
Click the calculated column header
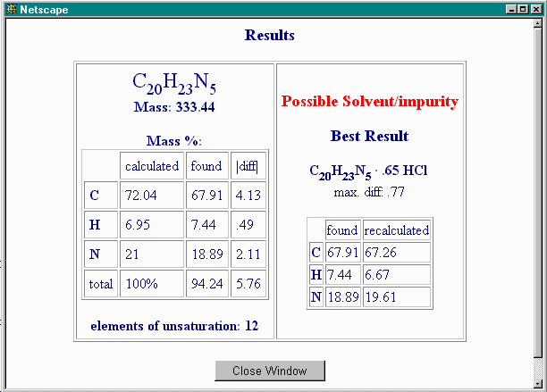coord(152,166)
